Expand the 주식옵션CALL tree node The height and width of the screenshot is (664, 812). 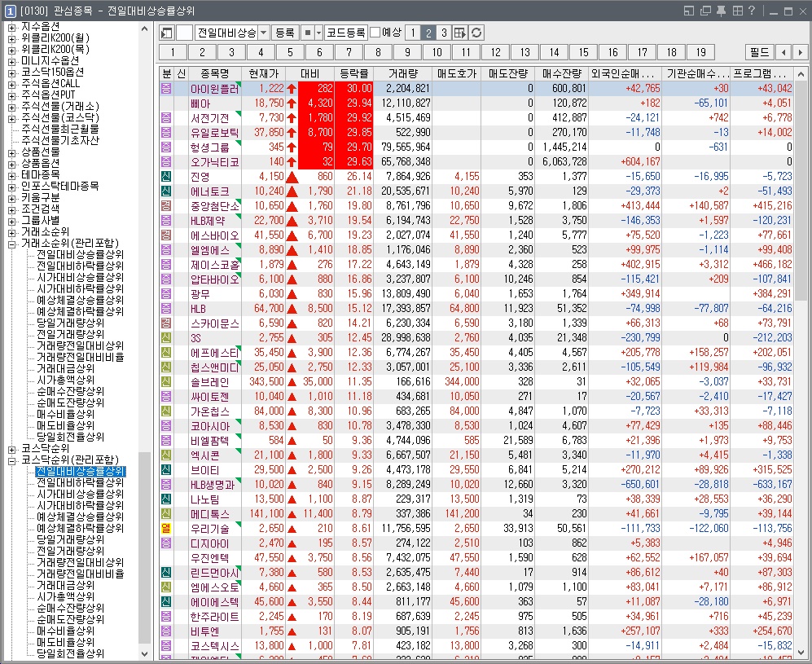[11, 84]
